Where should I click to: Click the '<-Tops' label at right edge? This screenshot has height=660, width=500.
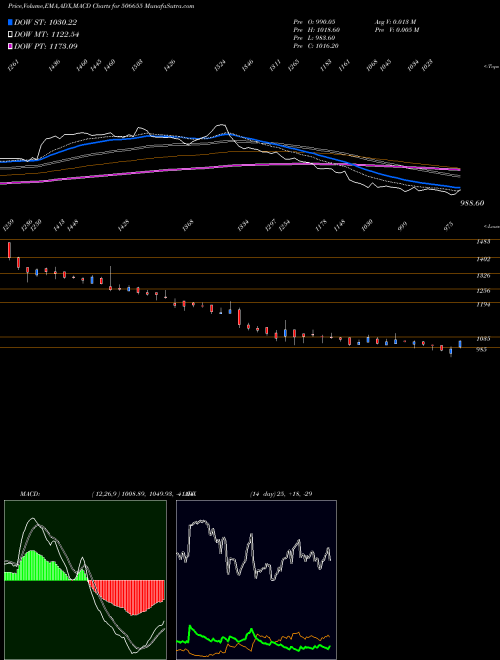[x=491, y=67]
